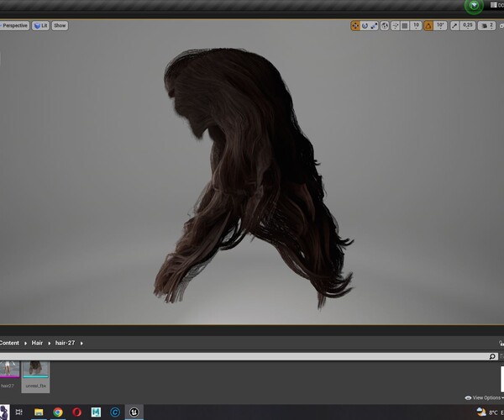Viewport: 504px width, 420px height.
Task: Click weather icon in system tray
Action: pyautogui.click(x=481, y=412)
